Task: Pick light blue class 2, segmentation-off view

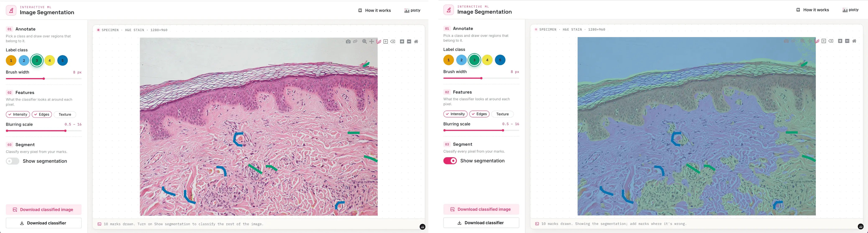Action: coord(24,61)
